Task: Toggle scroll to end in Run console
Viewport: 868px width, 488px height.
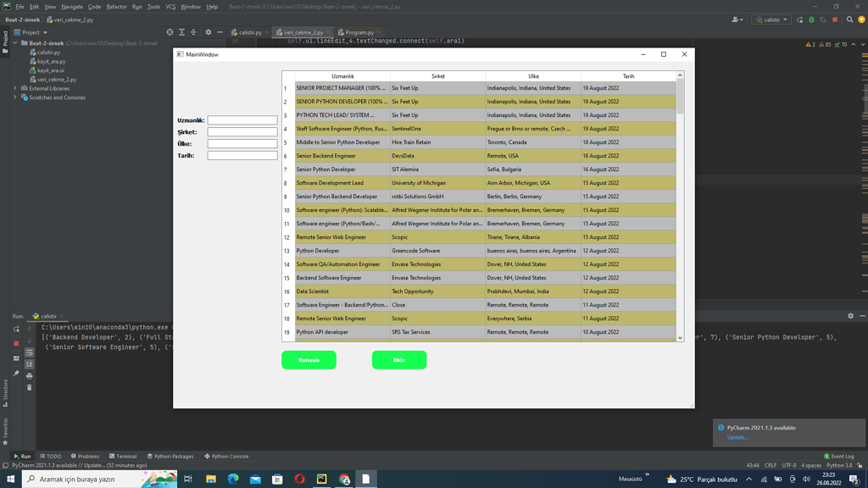Action: [30, 364]
